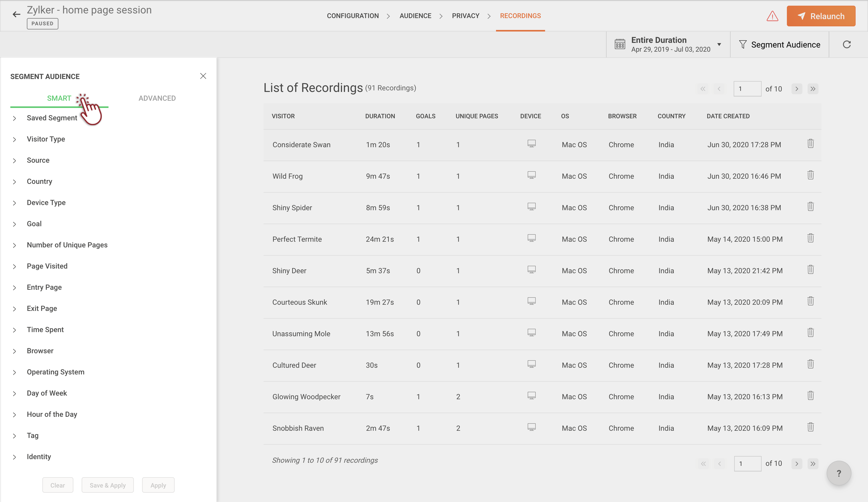Go to last page with top double-arrow

812,89
